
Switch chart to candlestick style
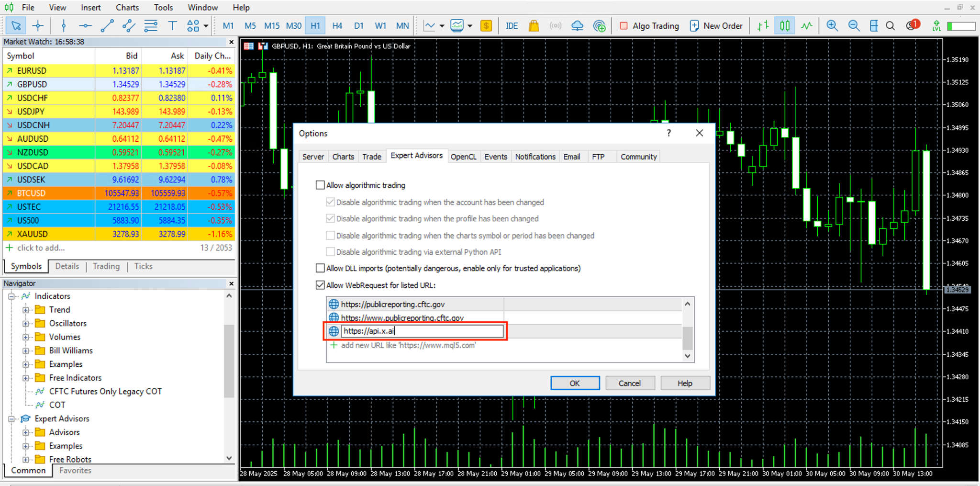pos(785,26)
